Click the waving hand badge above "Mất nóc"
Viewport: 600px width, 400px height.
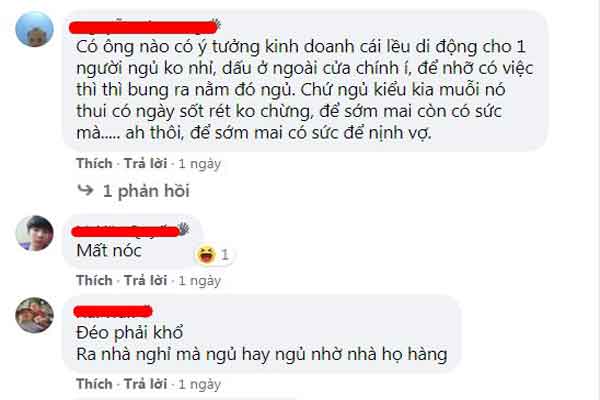click(x=184, y=229)
